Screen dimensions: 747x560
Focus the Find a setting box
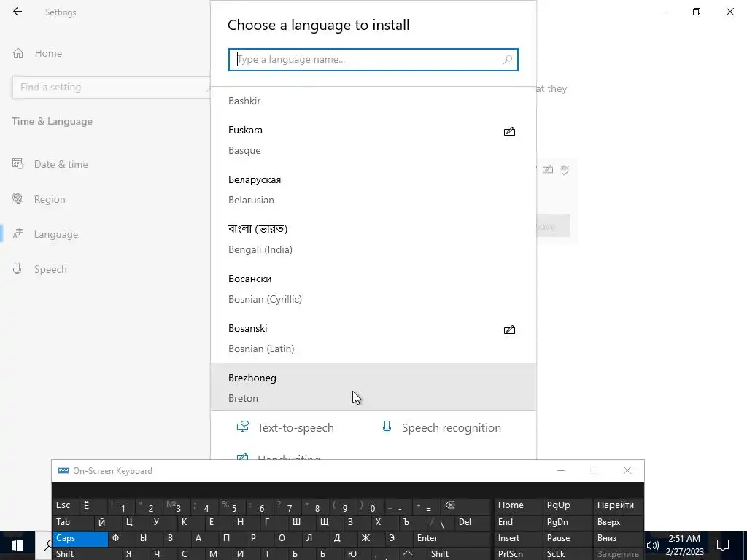click(111, 87)
